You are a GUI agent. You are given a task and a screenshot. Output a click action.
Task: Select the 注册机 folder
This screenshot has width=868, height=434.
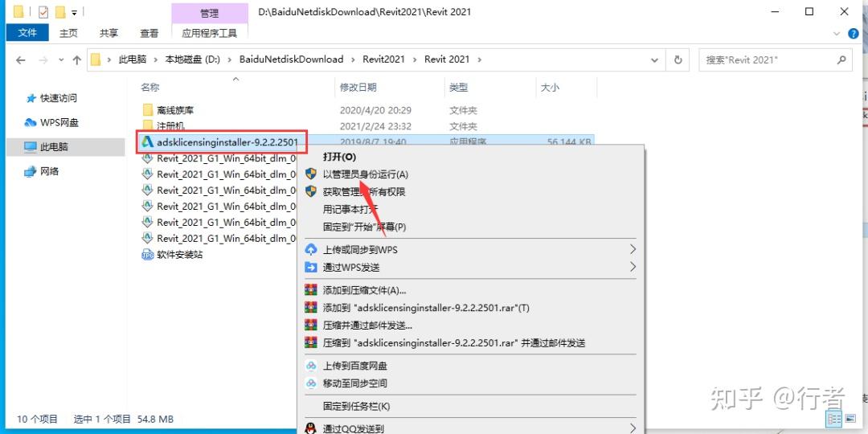coord(162,126)
